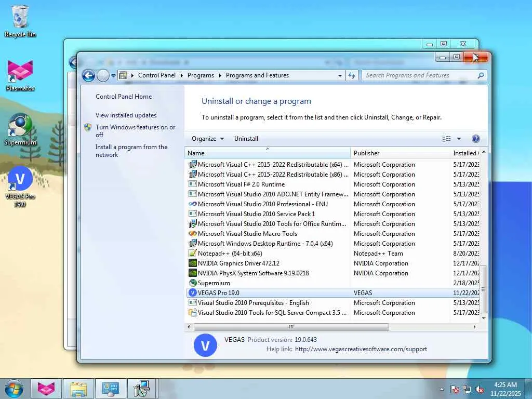Close the Programs and Features window
This screenshot has width=532, height=399.
coord(476,57)
